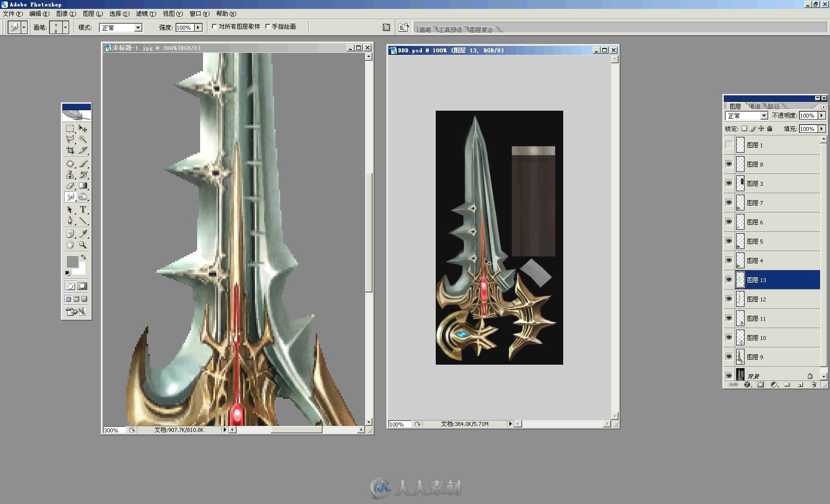Select the Type tool
Image resolution: width=830 pixels, height=504 pixels.
(x=83, y=210)
